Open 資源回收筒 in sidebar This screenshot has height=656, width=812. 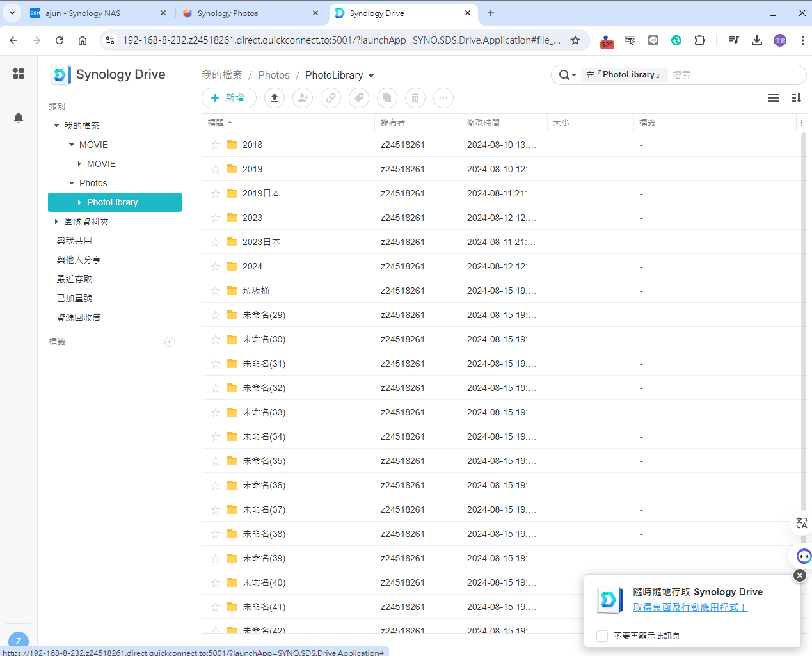coord(79,317)
